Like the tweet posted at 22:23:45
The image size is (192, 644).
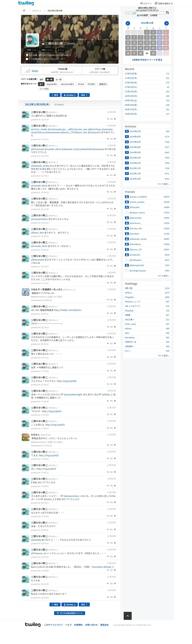tap(115, 584)
